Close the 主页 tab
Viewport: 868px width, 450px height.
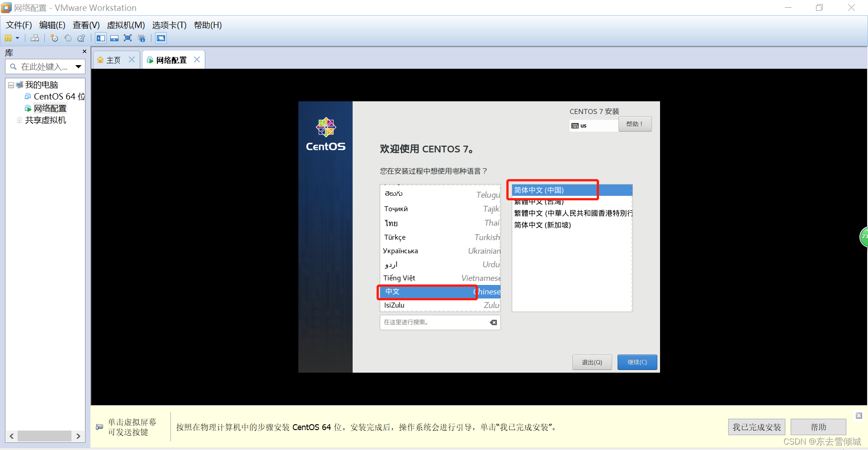pos(132,60)
